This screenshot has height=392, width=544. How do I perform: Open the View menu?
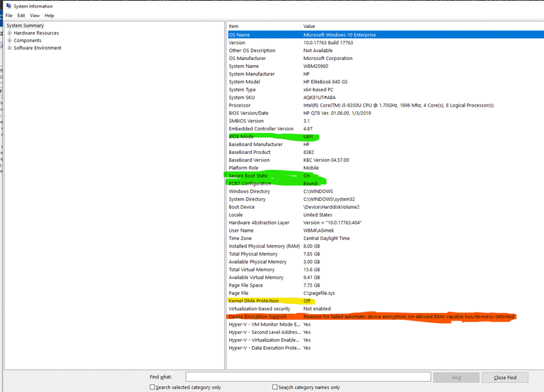[34, 15]
